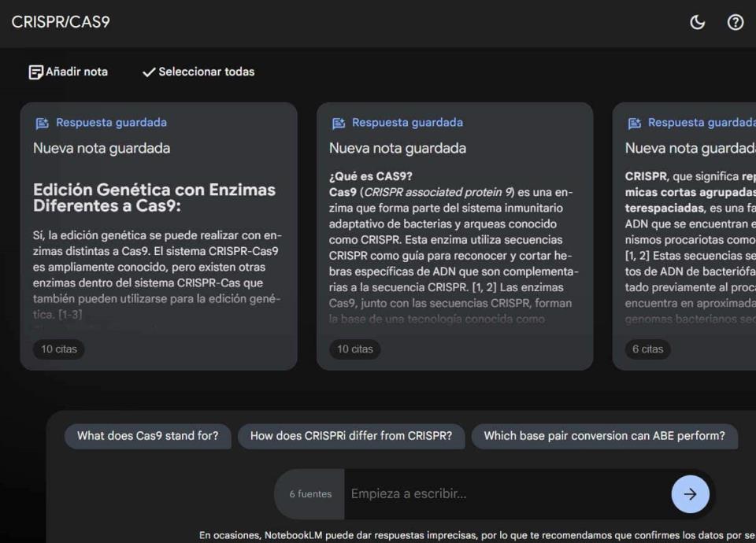The width and height of the screenshot is (756, 543).
Task: Ask "Which base pair conversion can ABE perform?"
Action: tap(604, 436)
